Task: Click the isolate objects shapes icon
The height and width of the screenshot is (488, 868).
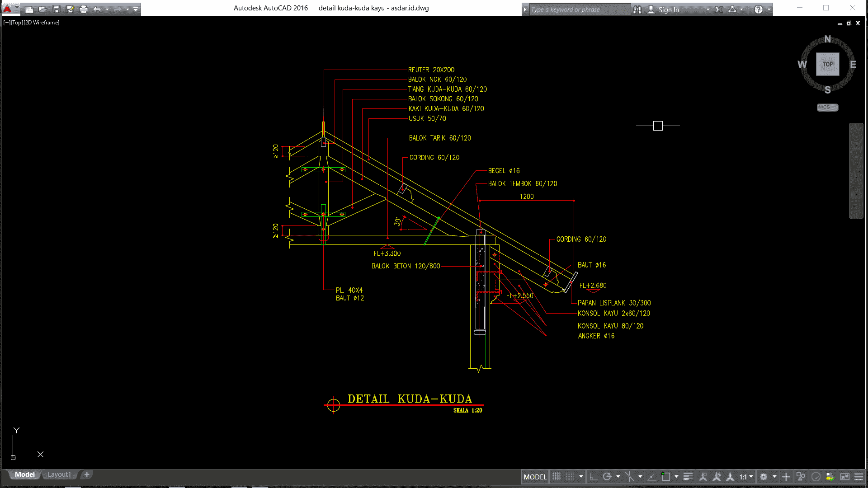Action: point(801,477)
